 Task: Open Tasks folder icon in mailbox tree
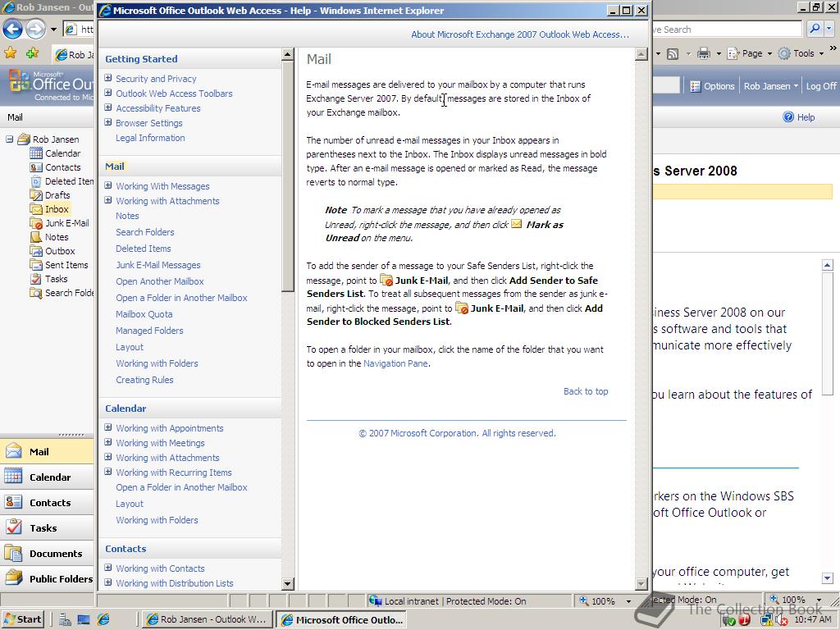coord(36,279)
